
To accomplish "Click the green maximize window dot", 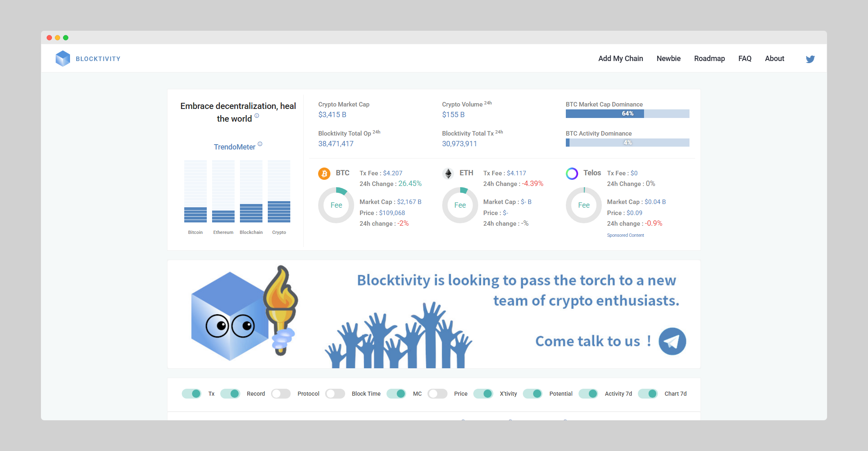I will click(66, 38).
